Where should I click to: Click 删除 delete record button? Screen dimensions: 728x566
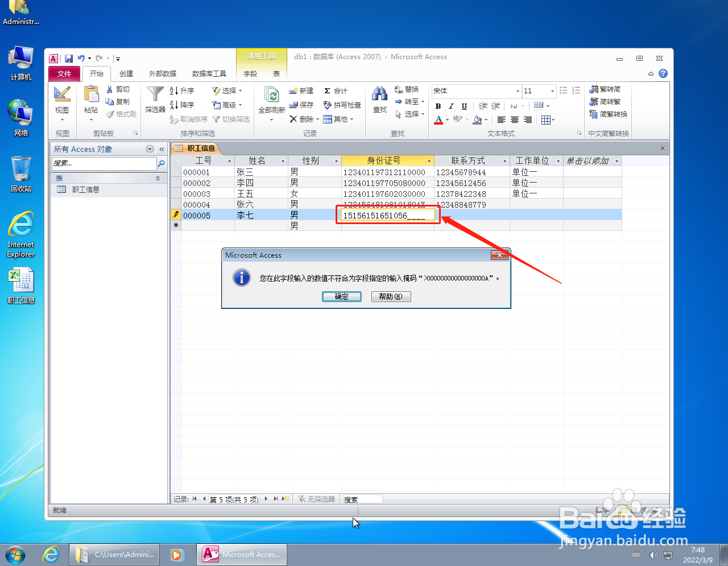[304, 119]
